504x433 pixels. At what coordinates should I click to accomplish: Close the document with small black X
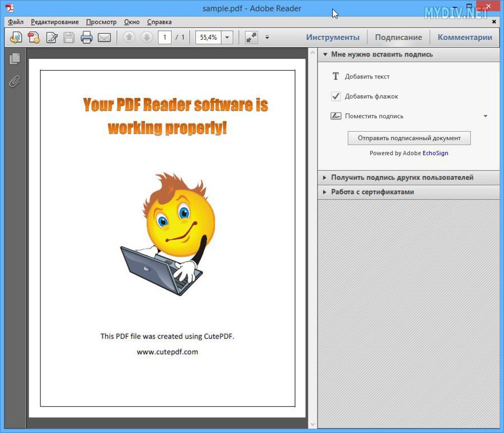pos(494,22)
